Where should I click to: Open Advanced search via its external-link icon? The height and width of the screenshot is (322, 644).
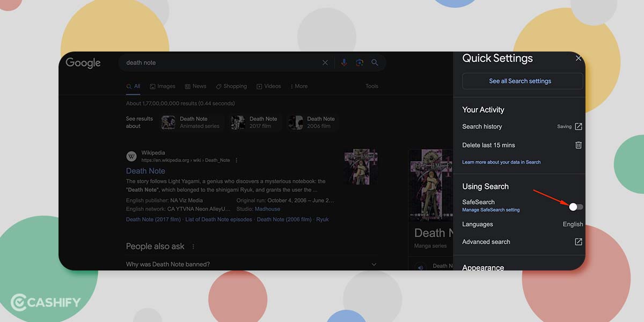click(578, 241)
